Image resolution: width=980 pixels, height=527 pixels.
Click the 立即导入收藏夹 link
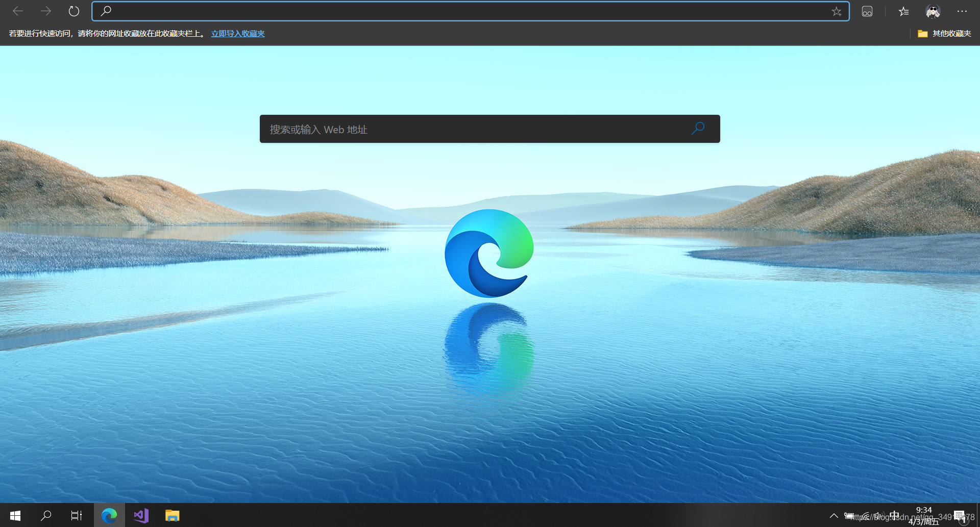(x=238, y=34)
